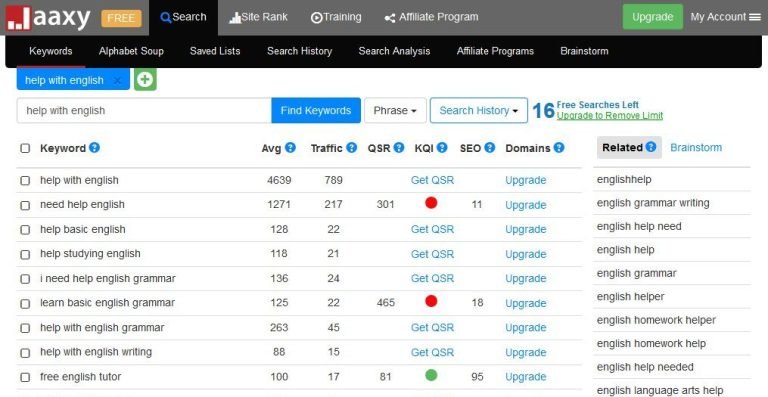The width and height of the screenshot is (768, 397).
Task: Click green KQI dot for 'free english tutor'
Action: [x=431, y=375]
